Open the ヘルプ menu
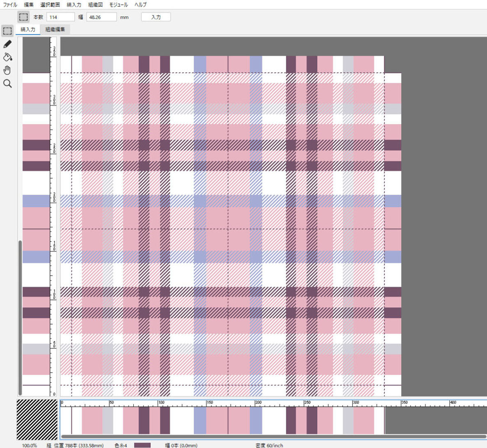This screenshot has width=487, height=448. coord(141,5)
